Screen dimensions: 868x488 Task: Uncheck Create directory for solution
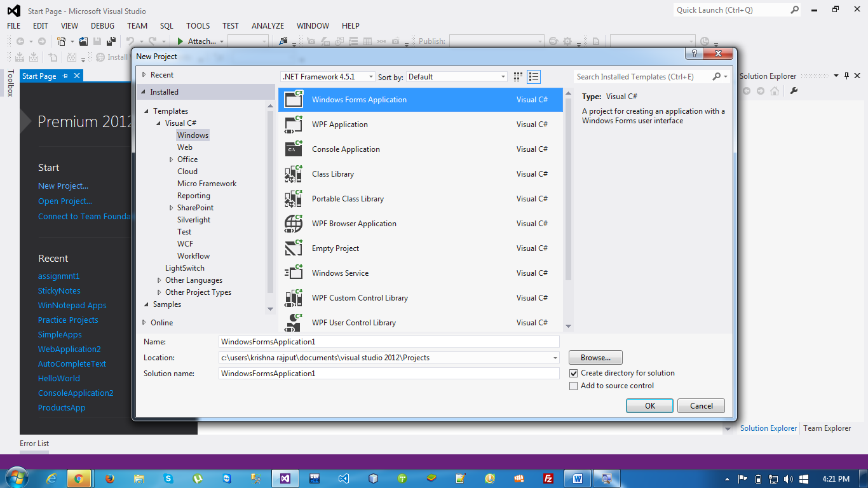click(574, 373)
